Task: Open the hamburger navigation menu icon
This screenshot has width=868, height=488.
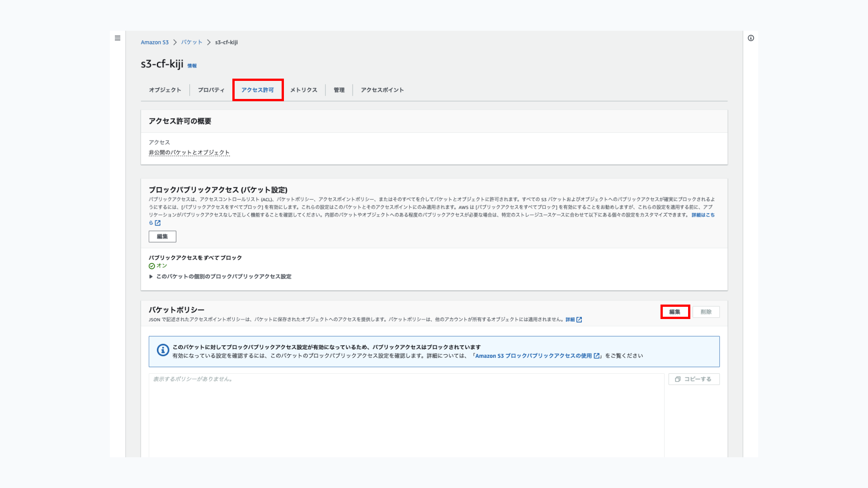Action: tap(118, 38)
